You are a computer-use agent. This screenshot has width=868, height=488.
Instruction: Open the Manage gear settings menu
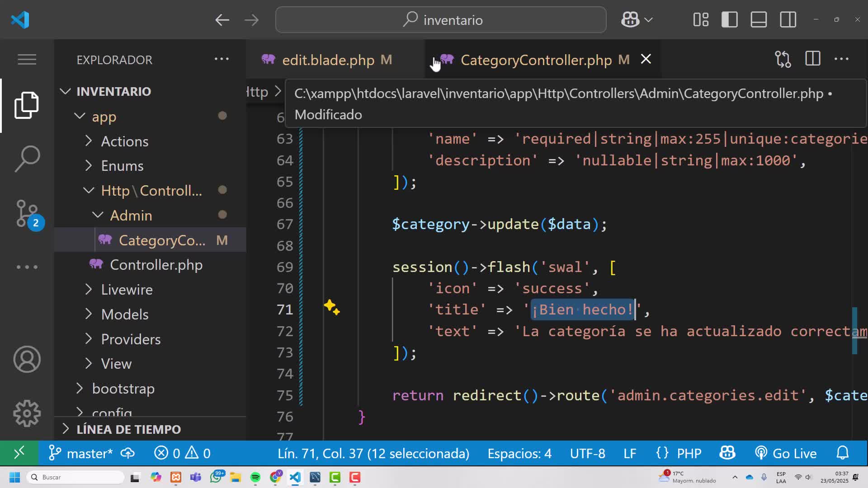[27, 413]
